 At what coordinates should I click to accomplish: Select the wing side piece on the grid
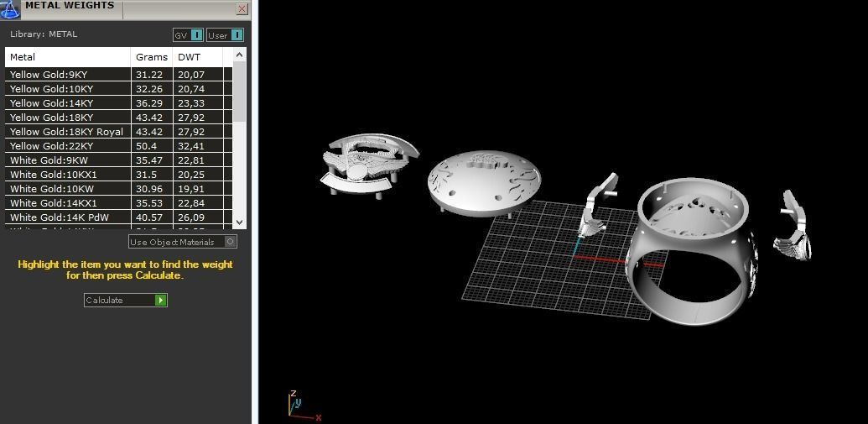click(x=597, y=205)
